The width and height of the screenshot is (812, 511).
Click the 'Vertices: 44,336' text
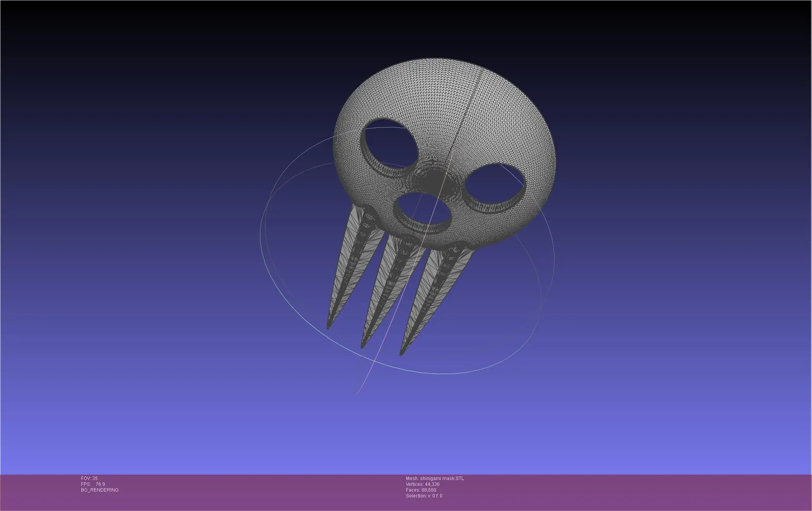[x=423, y=484]
